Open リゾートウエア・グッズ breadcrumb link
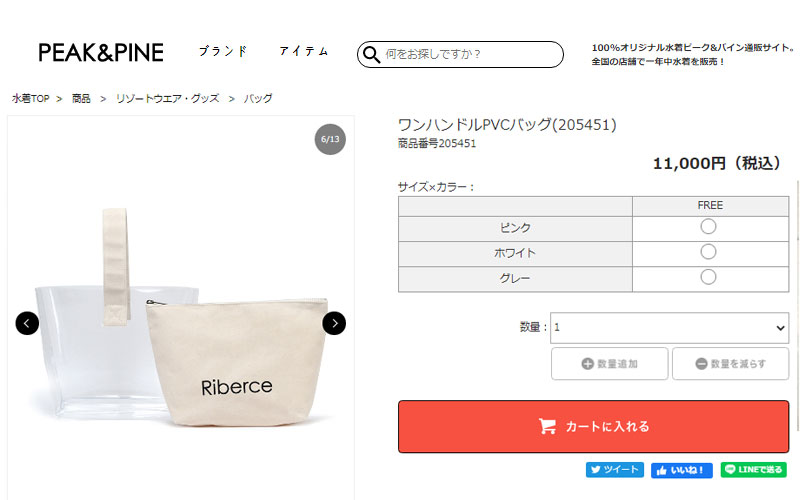 [x=165, y=99]
